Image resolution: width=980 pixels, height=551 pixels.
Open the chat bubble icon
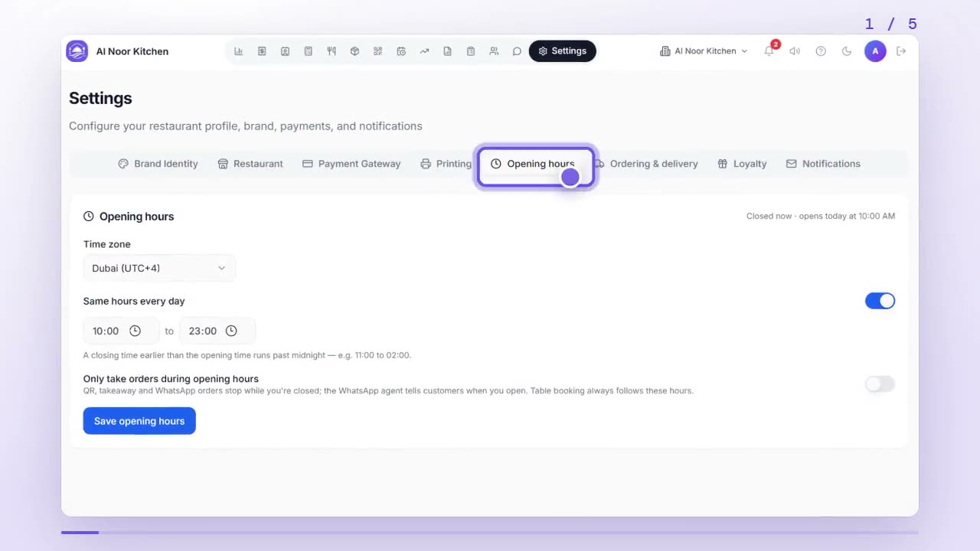click(x=517, y=51)
